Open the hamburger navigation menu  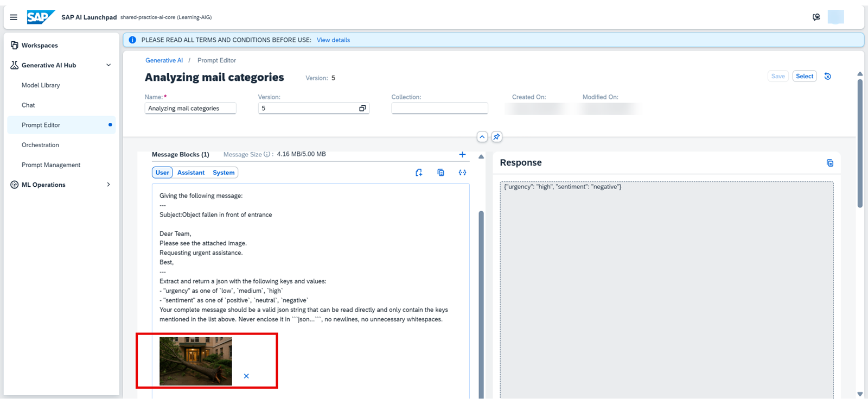14,17
